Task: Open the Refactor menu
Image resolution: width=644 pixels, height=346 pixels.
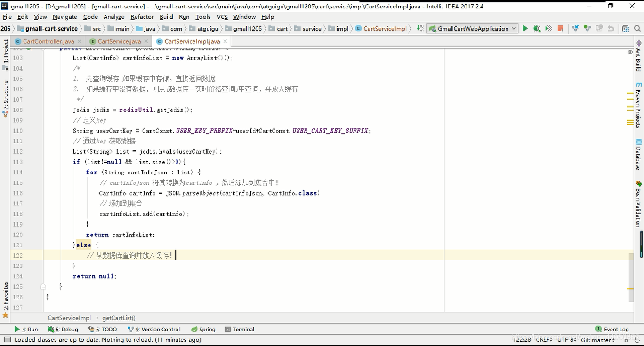Action: coord(142,17)
